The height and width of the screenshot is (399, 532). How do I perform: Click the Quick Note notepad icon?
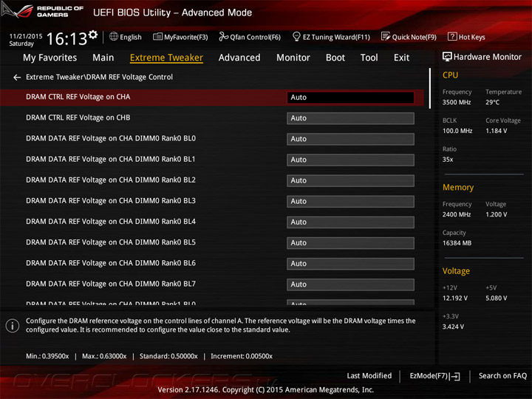pyautogui.click(x=386, y=36)
